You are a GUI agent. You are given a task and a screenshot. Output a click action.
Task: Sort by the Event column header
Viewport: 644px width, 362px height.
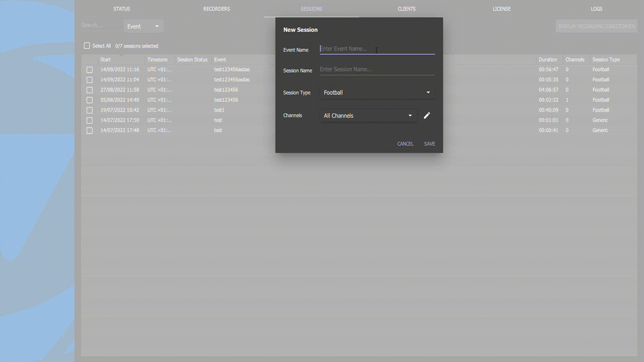(x=220, y=60)
